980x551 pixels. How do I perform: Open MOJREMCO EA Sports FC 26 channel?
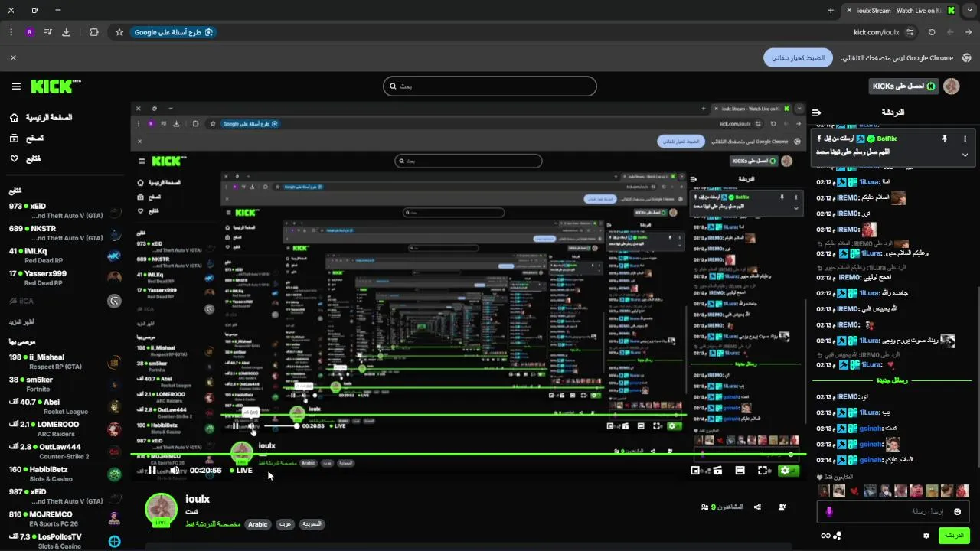pos(65,519)
